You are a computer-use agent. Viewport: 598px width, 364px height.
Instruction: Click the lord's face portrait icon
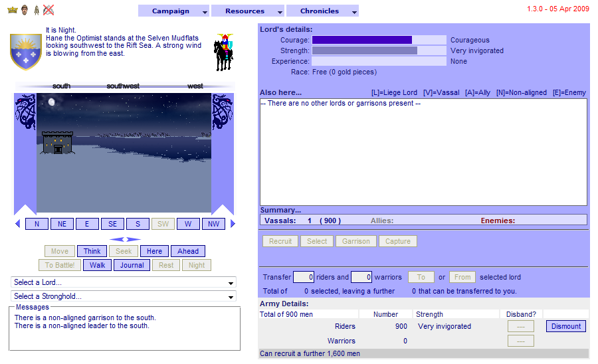point(24,10)
